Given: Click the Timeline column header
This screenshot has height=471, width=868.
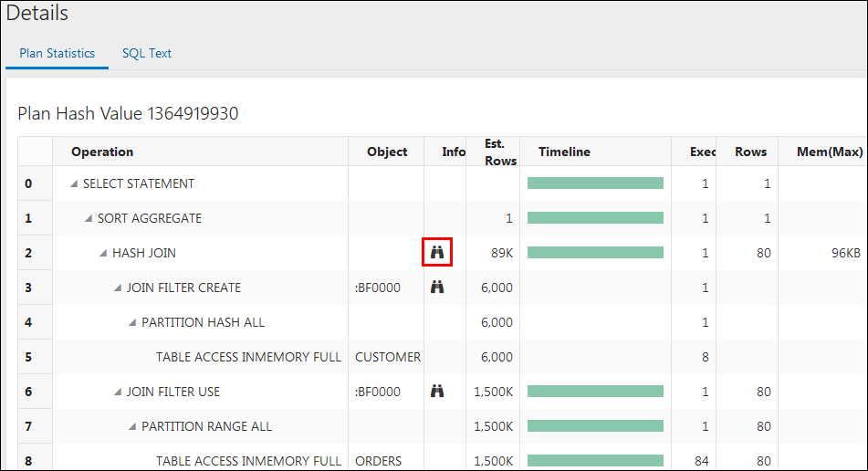Looking at the screenshot, I should pos(564,152).
